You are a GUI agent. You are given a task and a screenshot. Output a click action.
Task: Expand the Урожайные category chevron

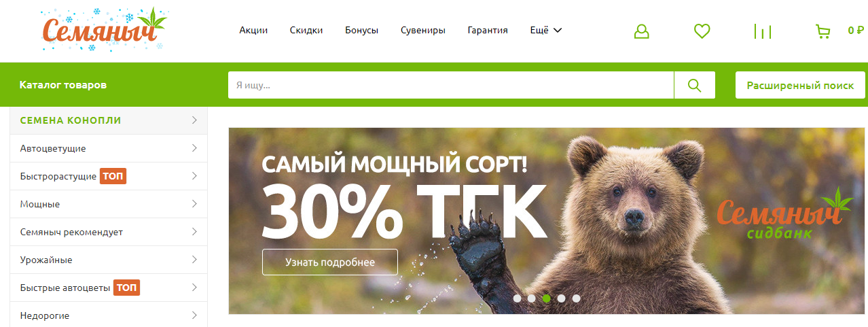pos(194,260)
